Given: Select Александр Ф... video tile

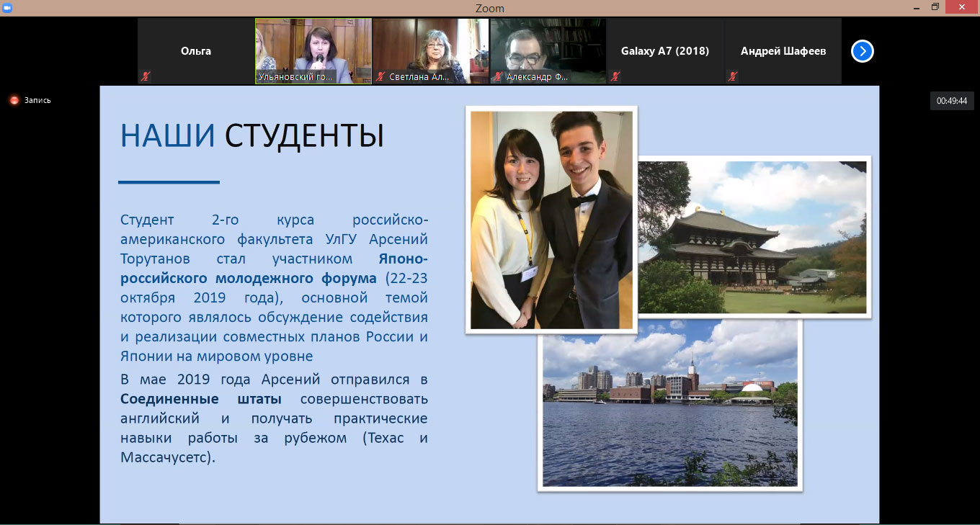Looking at the screenshot, I should (548, 51).
